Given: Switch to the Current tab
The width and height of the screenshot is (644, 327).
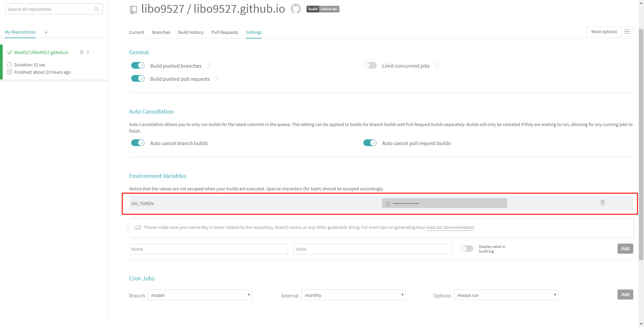Looking at the screenshot, I should (137, 32).
